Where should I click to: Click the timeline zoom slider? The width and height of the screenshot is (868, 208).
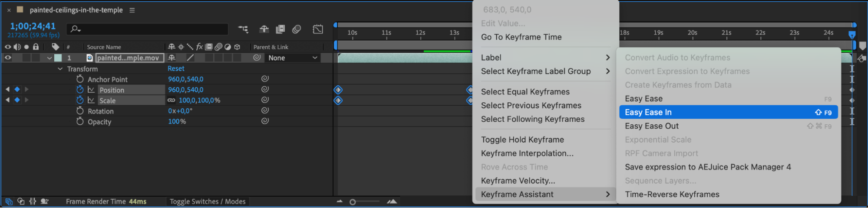pos(353,202)
